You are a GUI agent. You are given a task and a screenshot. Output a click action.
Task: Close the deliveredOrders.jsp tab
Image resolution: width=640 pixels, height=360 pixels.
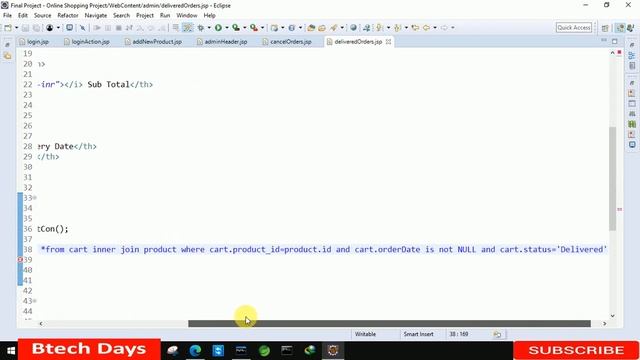click(388, 42)
